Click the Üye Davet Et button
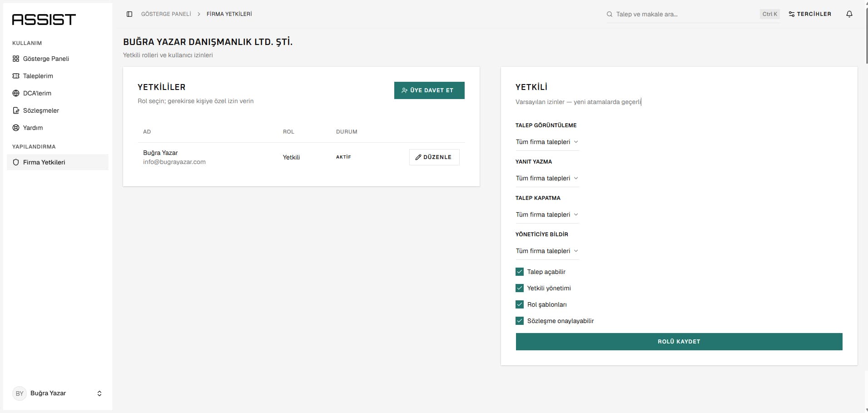 tap(429, 90)
